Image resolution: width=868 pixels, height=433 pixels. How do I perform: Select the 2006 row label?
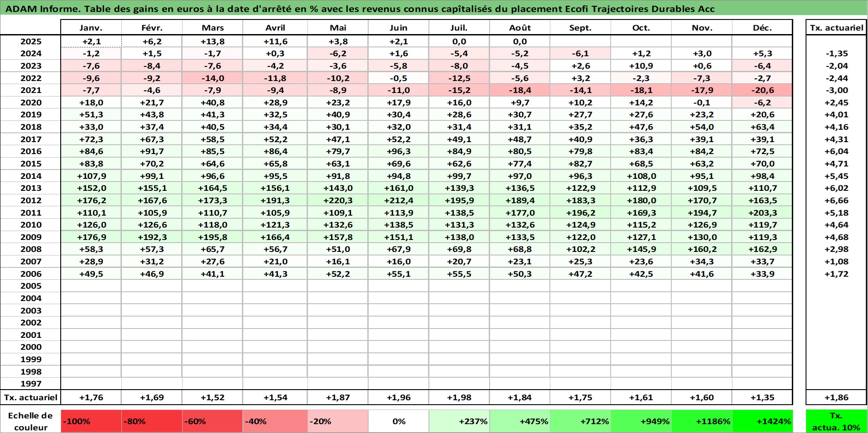[31, 274]
